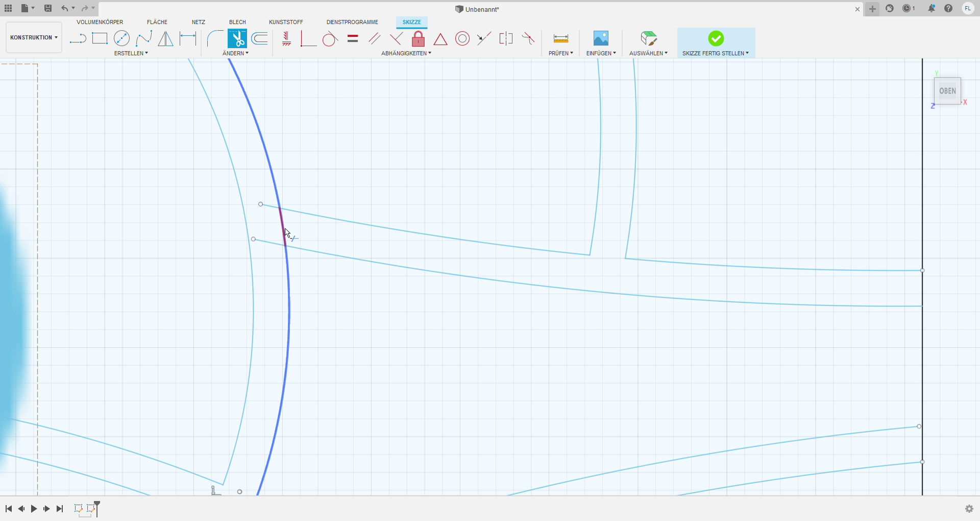Step back one timeline feature
Image resolution: width=980 pixels, height=521 pixels.
[21, 509]
